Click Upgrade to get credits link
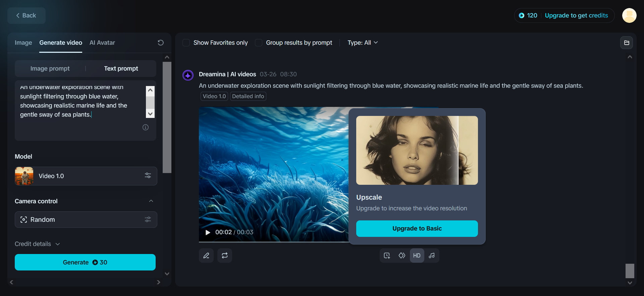This screenshot has height=296, width=644. point(577,15)
